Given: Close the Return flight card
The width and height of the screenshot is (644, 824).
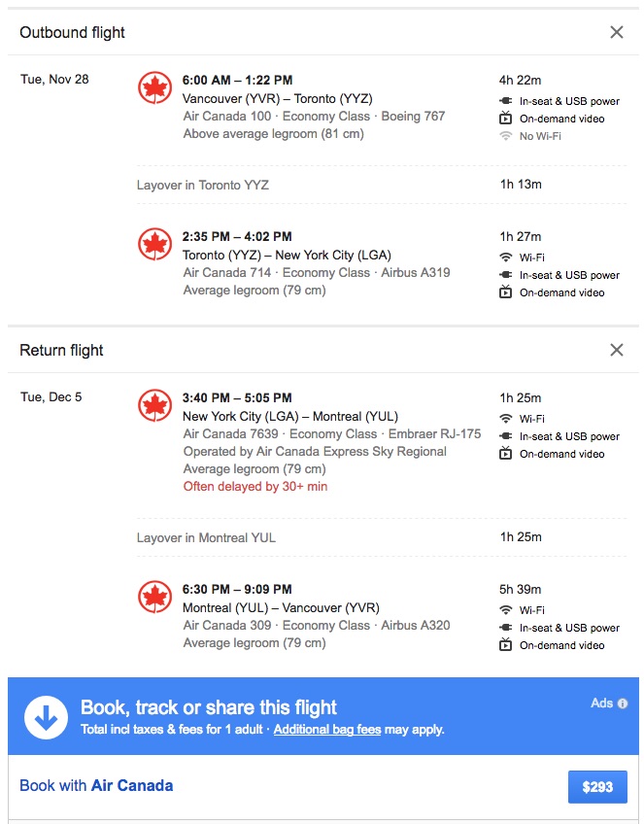Looking at the screenshot, I should 617,350.
